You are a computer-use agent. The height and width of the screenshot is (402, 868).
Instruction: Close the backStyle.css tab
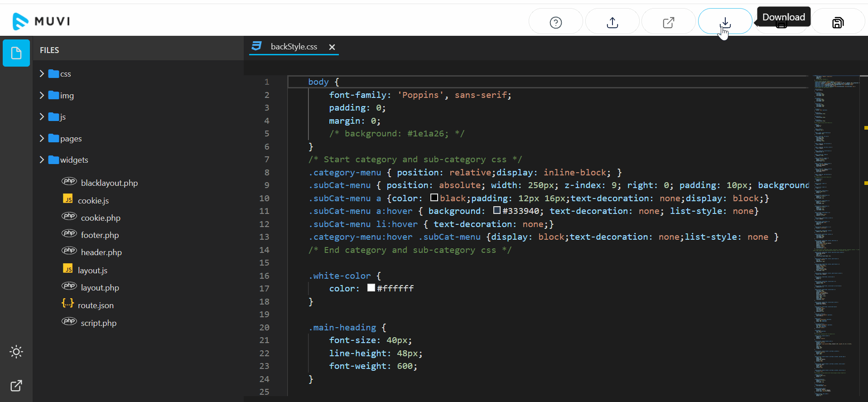point(332,47)
